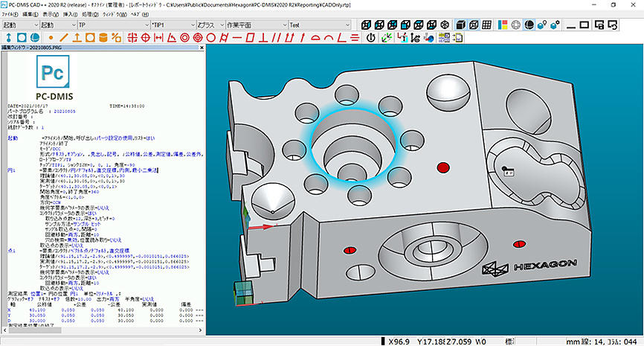The height and width of the screenshot is (346, 644).
Task: Open the red Perpendicularity dimension icon
Action: 263,38
